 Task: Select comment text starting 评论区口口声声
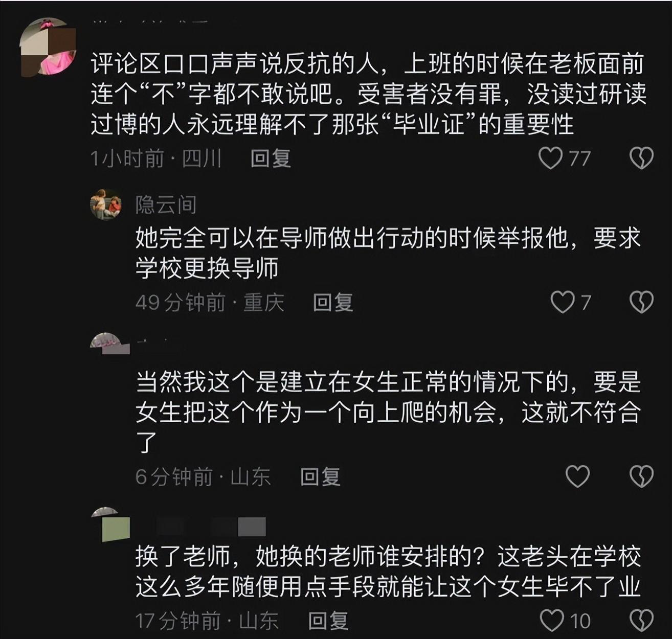[368, 95]
